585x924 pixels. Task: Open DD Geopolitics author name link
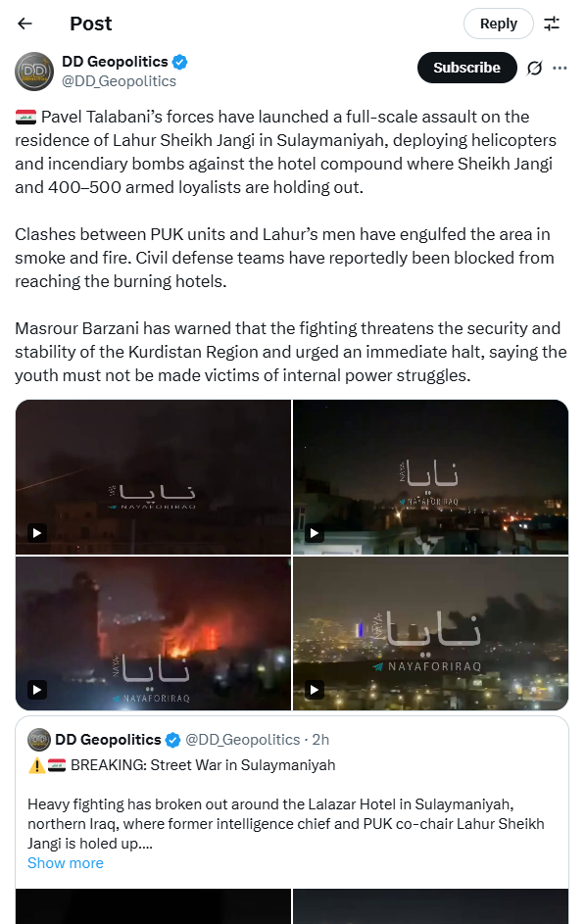[115, 62]
